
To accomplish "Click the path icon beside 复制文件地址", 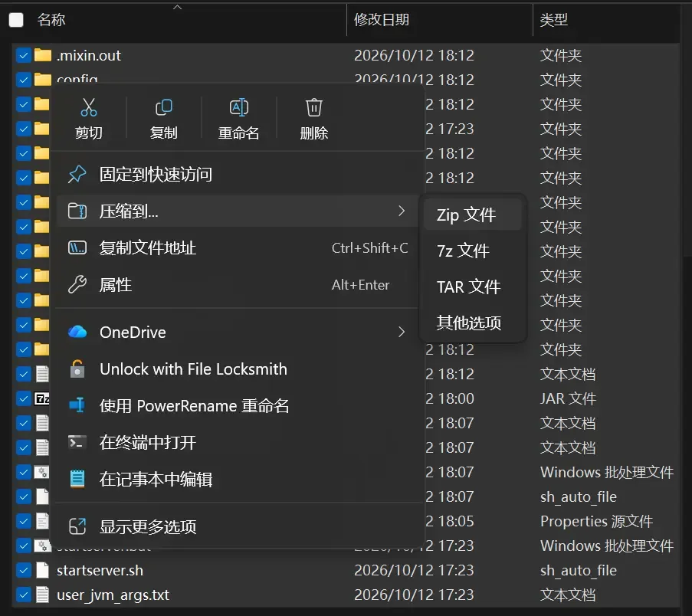I will point(77,247).
